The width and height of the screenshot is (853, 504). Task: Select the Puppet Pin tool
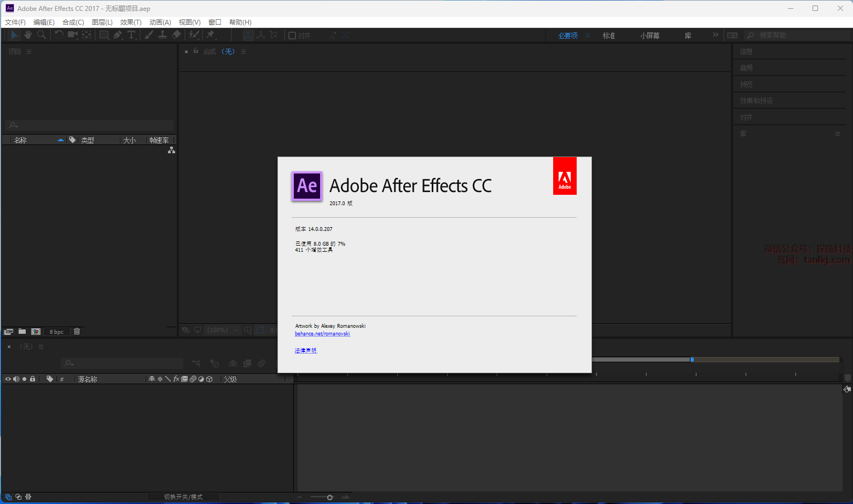click(211, 35)
